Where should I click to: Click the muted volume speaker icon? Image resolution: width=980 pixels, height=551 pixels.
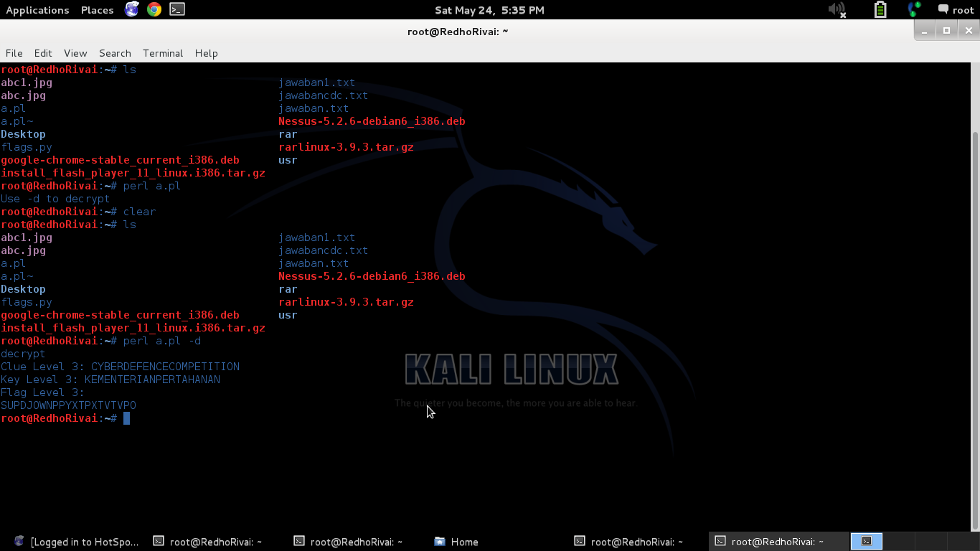(x=837, y=9)
